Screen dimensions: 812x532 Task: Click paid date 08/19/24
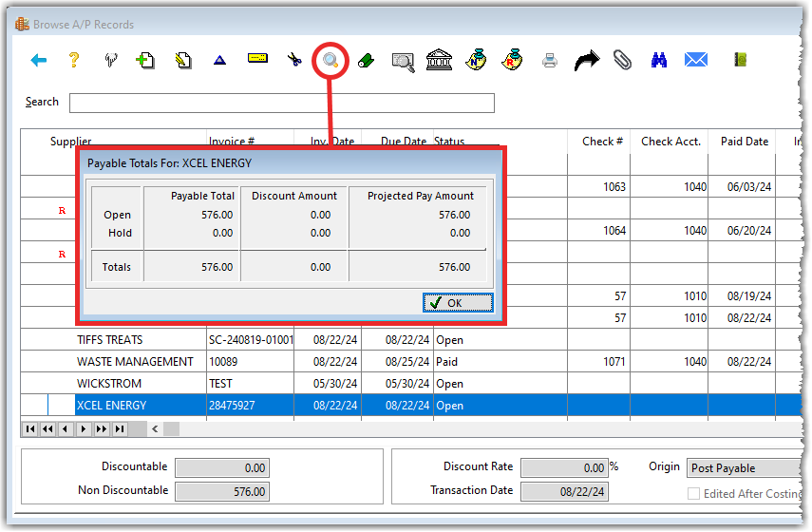click(x=748, y=296)
